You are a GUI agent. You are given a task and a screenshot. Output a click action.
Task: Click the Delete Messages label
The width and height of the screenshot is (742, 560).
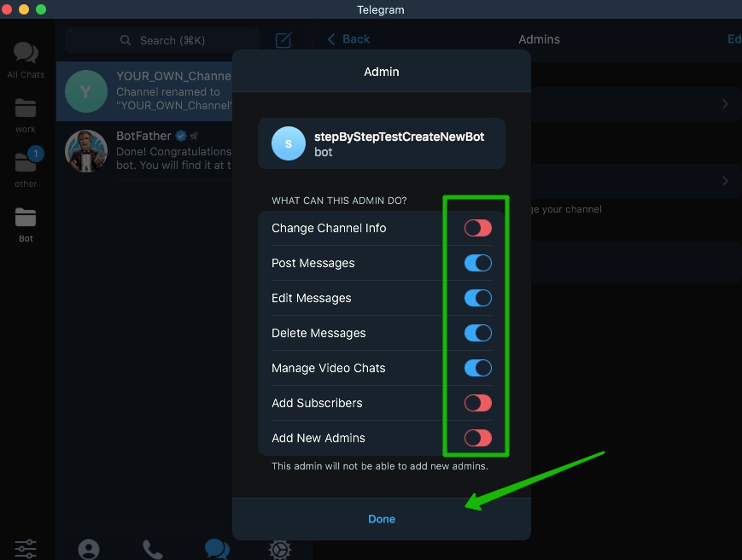pyautogui.click(x=318, y=333)
